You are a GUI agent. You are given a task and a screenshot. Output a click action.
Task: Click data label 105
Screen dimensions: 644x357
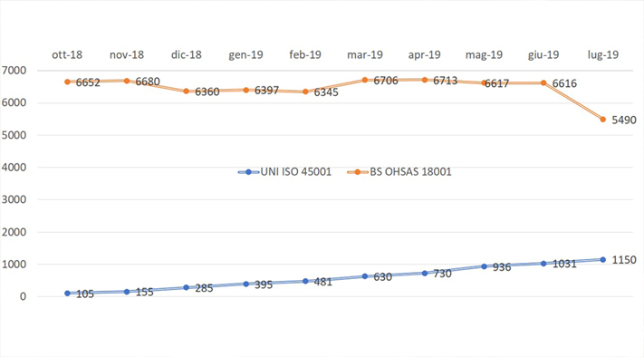coord(85,294)
